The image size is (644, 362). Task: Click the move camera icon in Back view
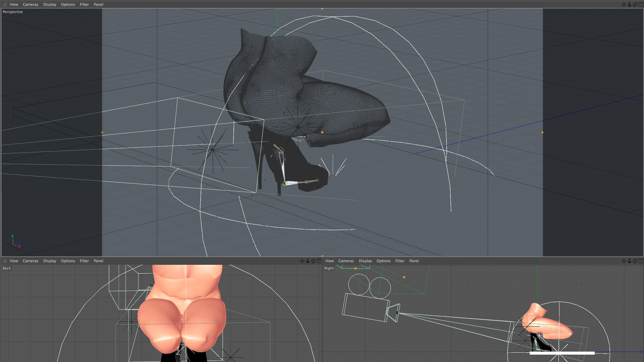302,261
